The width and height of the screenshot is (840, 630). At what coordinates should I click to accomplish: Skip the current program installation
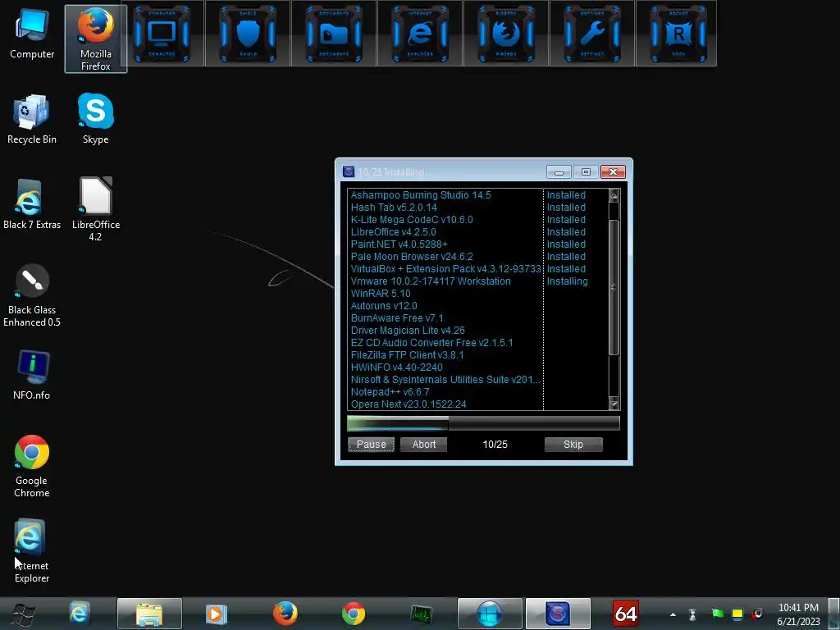[x=573, y=445]
